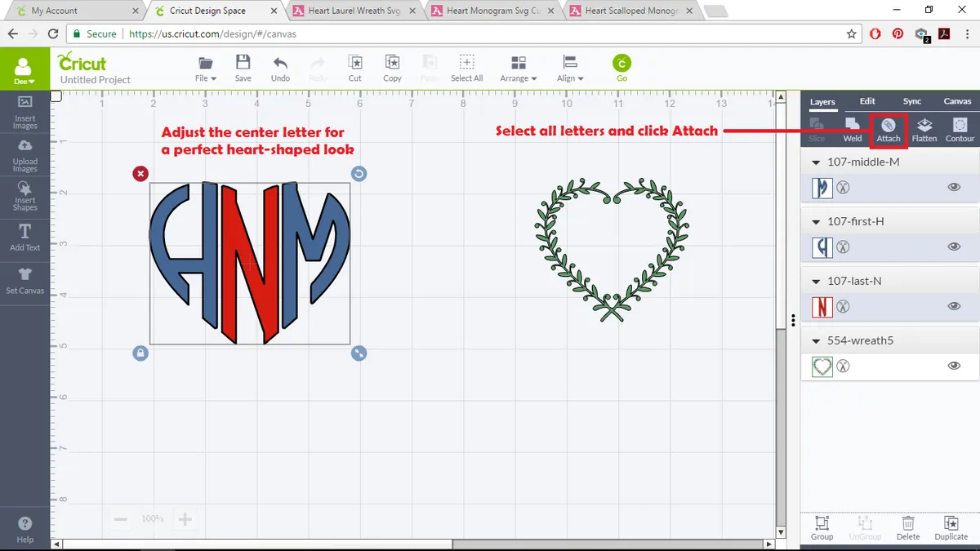Open the Upload Images panel
980x551 pixels.
pos(24,155)
